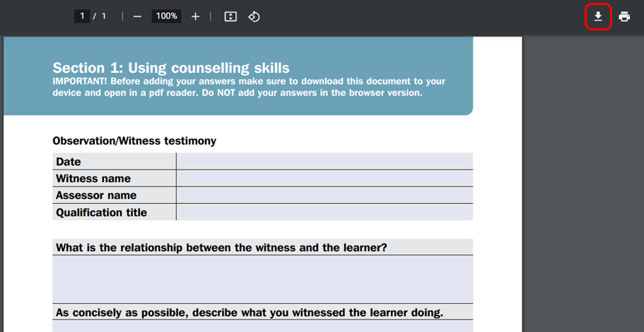
Task: Rotate the document counterclockwise
Action: point(254,16)
